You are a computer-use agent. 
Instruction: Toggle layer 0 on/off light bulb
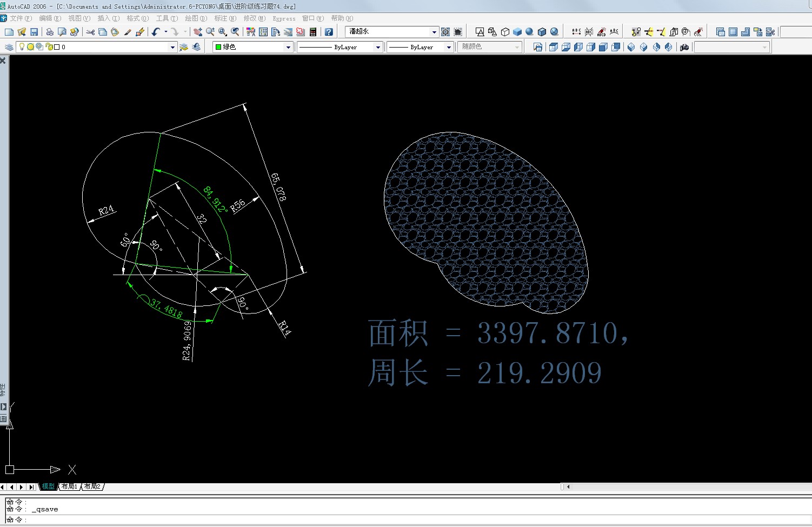click(x=22, y=47)
